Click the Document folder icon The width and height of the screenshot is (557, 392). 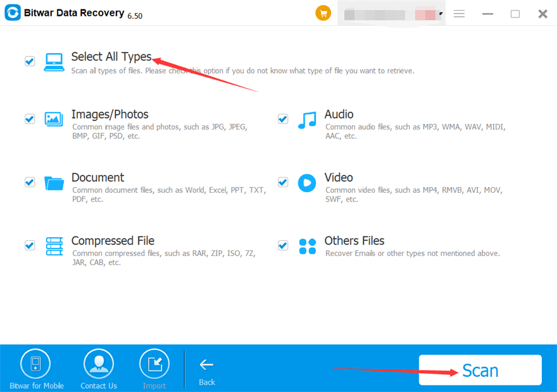coord(54,183)
